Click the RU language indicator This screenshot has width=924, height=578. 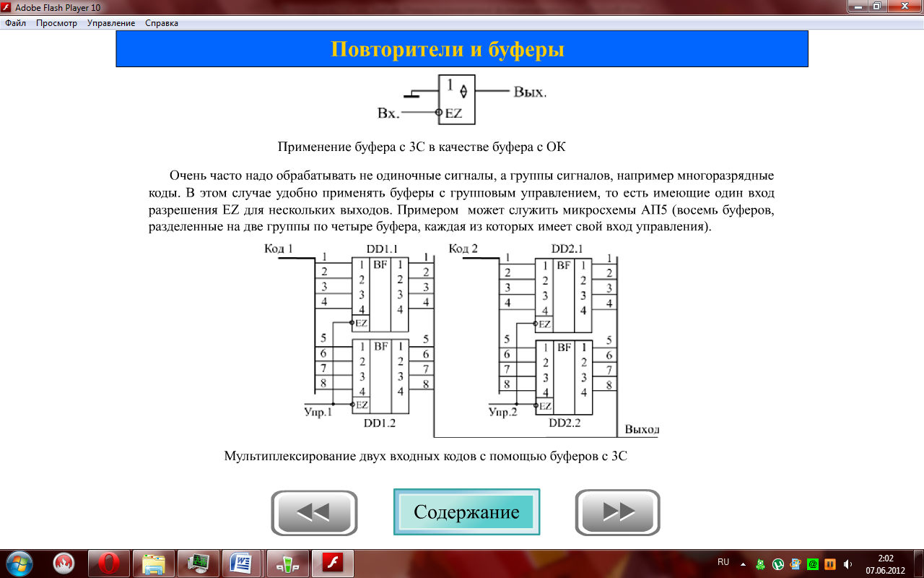[x=723, y=562]
